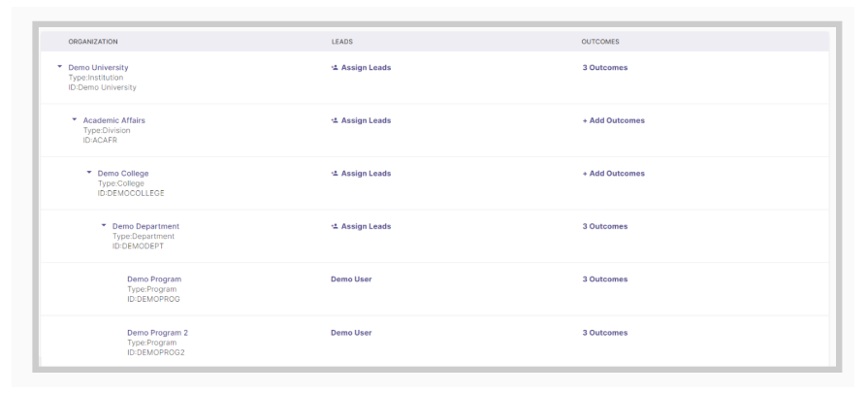The image size is (868, 393).
Task: View the 3 Outcomes for Demo Program
Action: 604,279
